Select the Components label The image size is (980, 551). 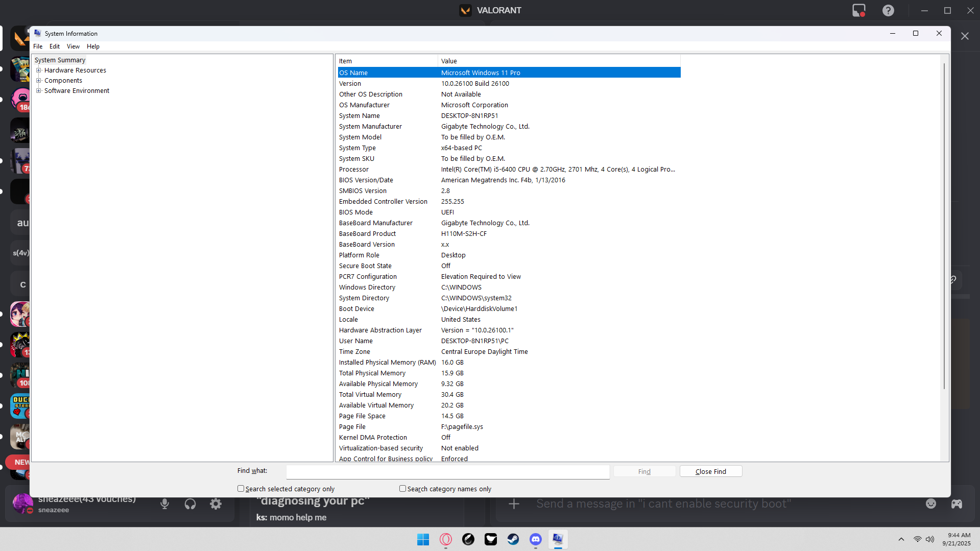63,81
